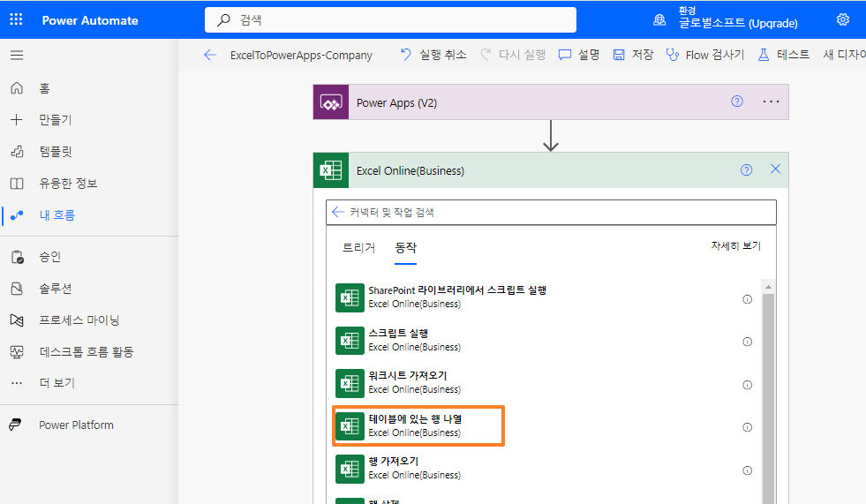866x504 pixels.
Task: Click 다시 실행 redo button
Action: click(513, 55)
